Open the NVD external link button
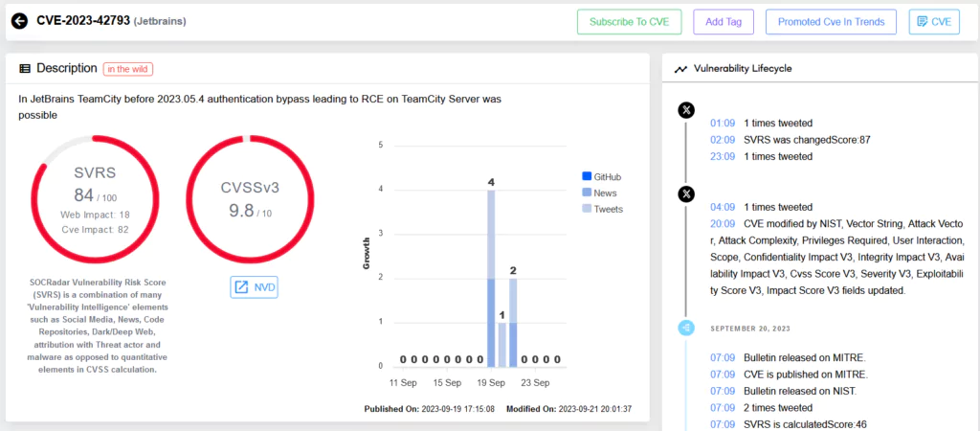The height and width of the screenshot is (431, 980). (x=254, y=287)
